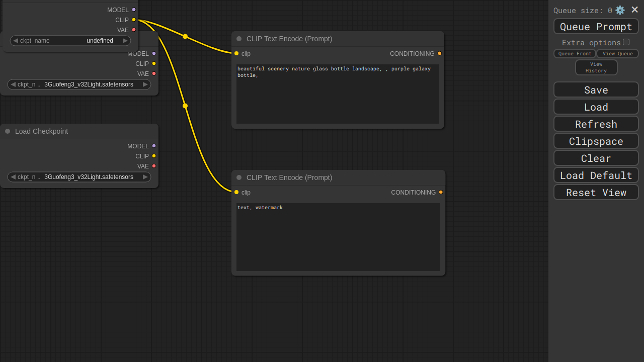Click link midpoint dot on wire to upper CLIP Text Encode
This screenshot has width=644, height=362.
coord(185,36)
